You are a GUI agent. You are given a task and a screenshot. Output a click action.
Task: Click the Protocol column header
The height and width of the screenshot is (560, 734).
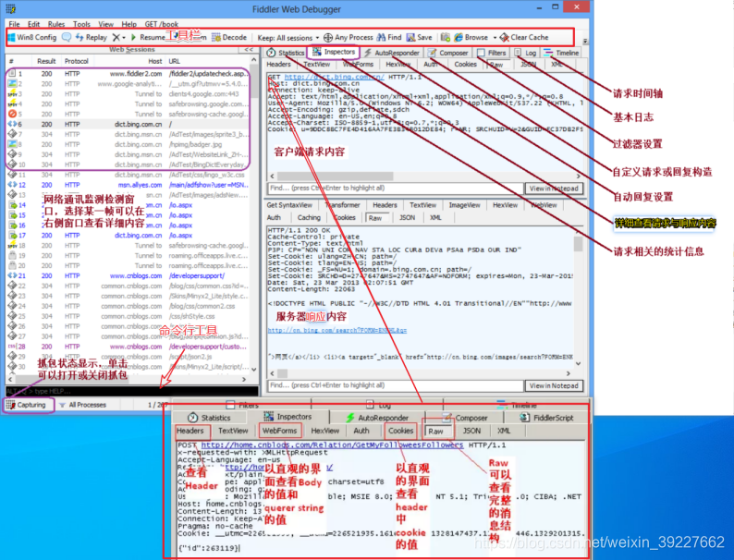tap(77, 61)
